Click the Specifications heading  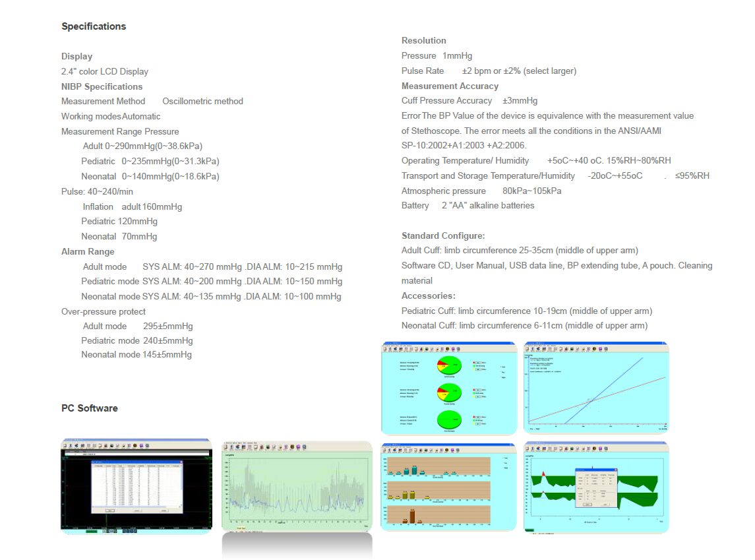click(94, 26)
